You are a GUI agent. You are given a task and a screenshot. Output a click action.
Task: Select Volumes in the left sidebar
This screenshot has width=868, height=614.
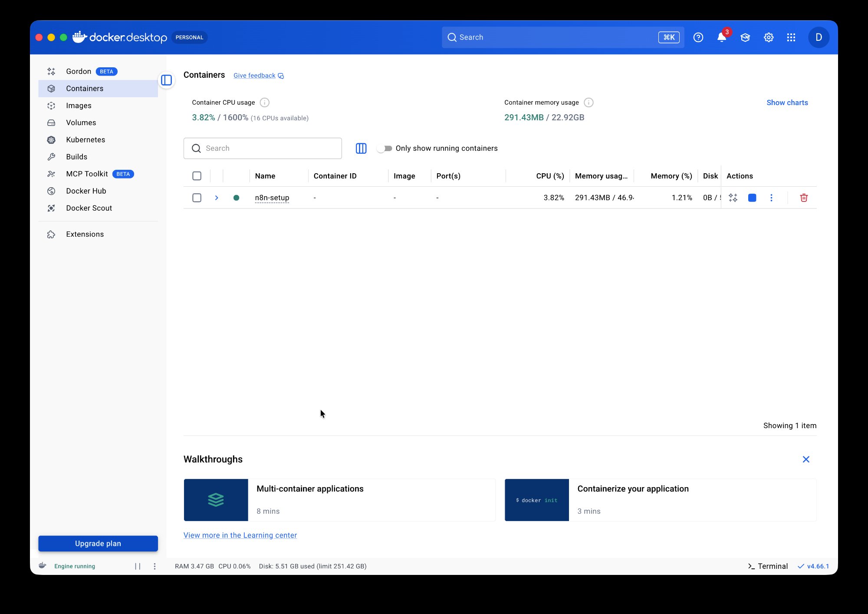click(81, 122)
